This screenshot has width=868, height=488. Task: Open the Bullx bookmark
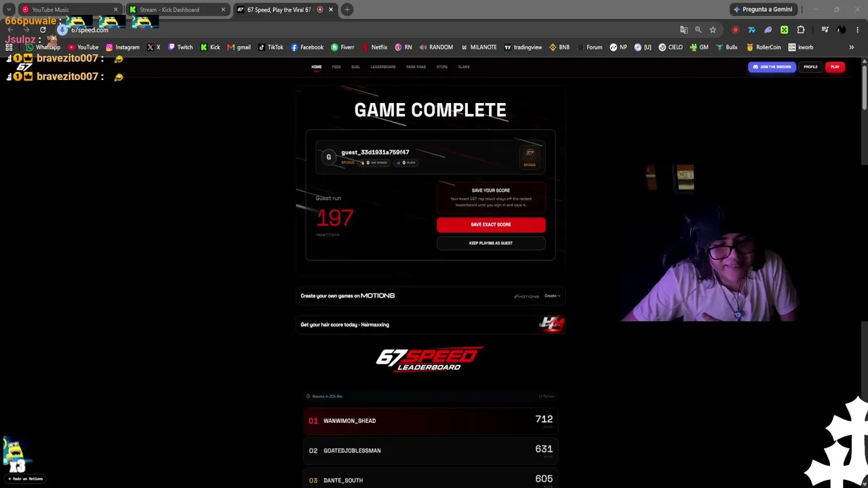[726, 47]
